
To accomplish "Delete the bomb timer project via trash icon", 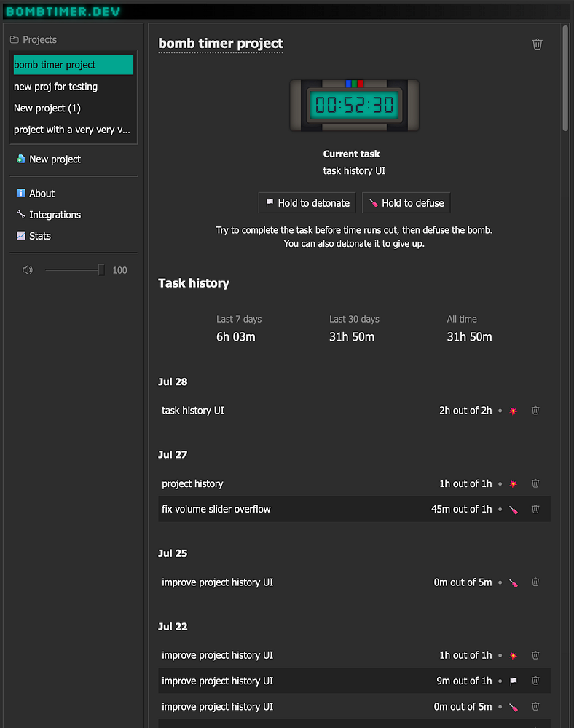I will (538, 44).
